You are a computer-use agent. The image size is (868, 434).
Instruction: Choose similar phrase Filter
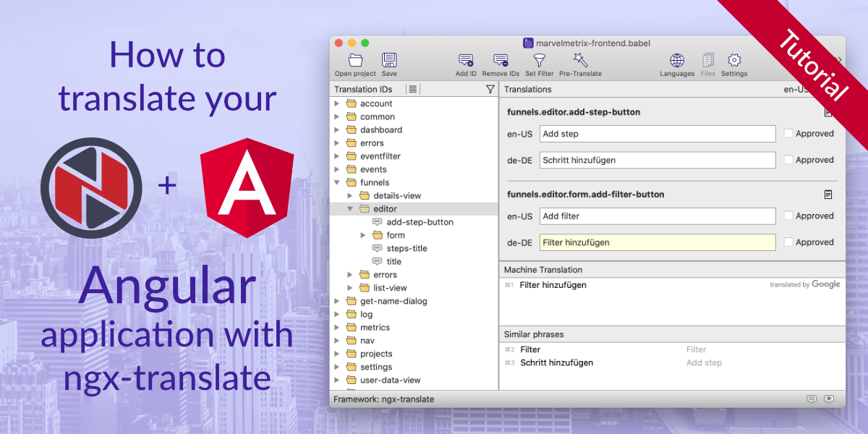[x=530, y=349]
